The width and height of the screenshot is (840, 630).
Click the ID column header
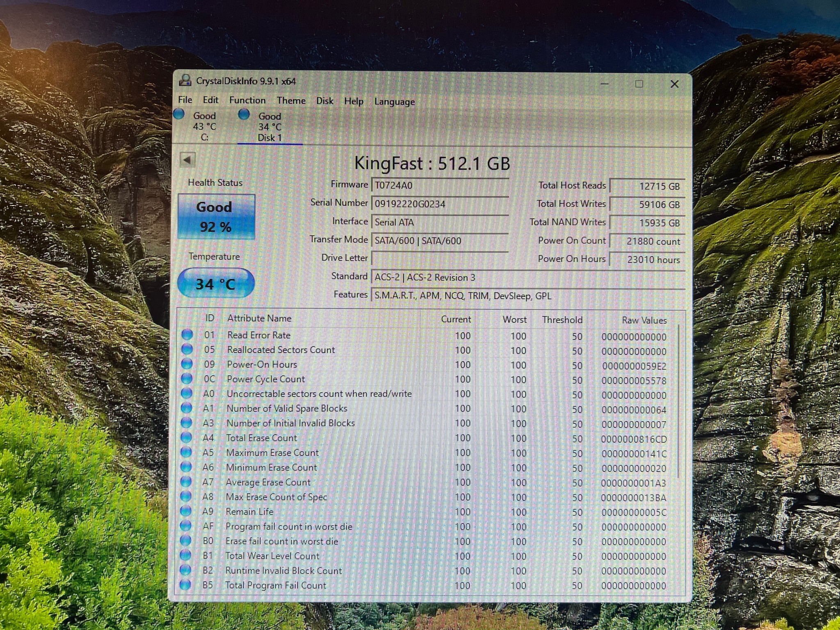point(210,318)
